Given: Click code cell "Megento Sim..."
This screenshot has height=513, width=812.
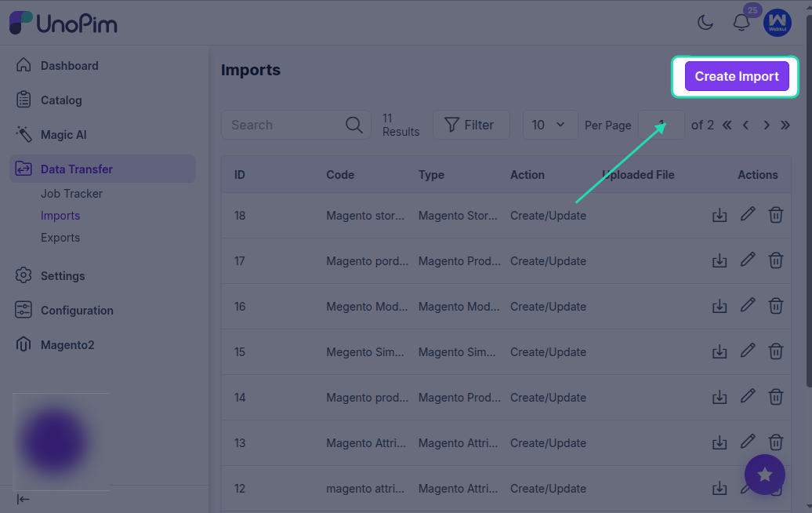Looking at the screenshot, I should point(365,352).
